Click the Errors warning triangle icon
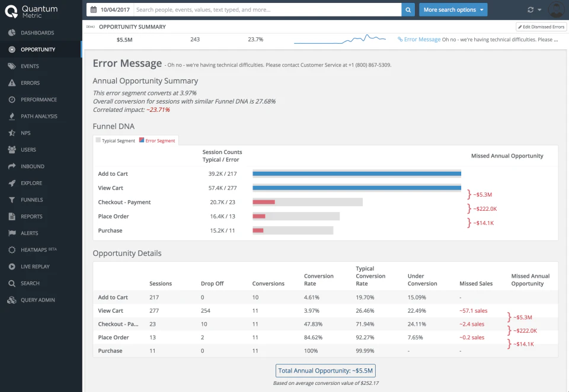The width and height of the screenshot is (569, 392). tap(12, 83)
